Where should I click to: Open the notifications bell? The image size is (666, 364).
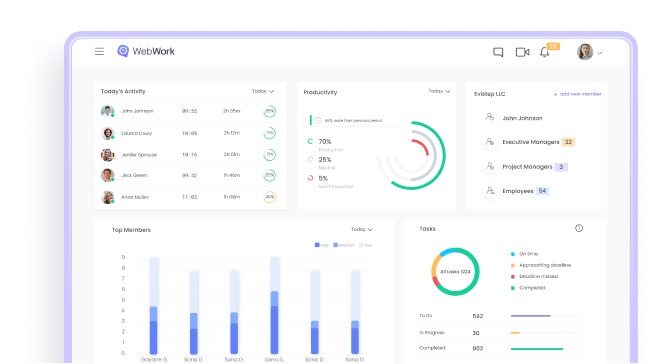[x=544, y=52]
